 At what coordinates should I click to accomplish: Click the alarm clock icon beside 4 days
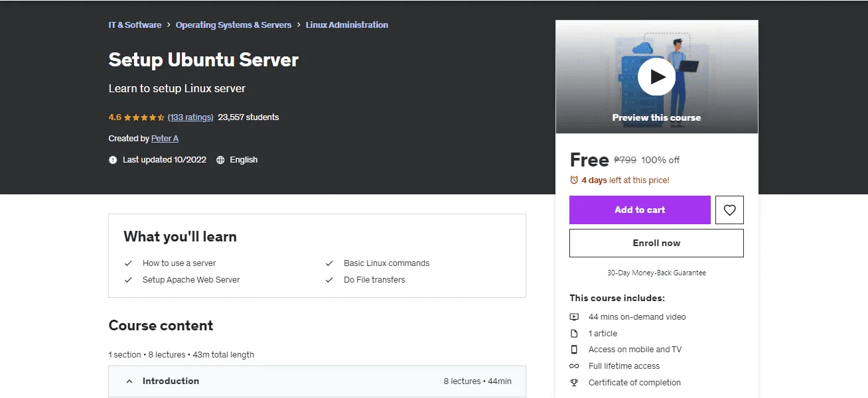[574, 180]
